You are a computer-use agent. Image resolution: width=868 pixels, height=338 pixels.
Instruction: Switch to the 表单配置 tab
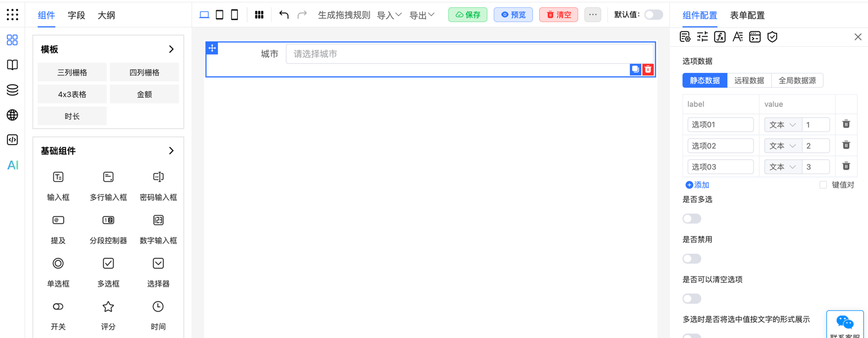(747, 15)
